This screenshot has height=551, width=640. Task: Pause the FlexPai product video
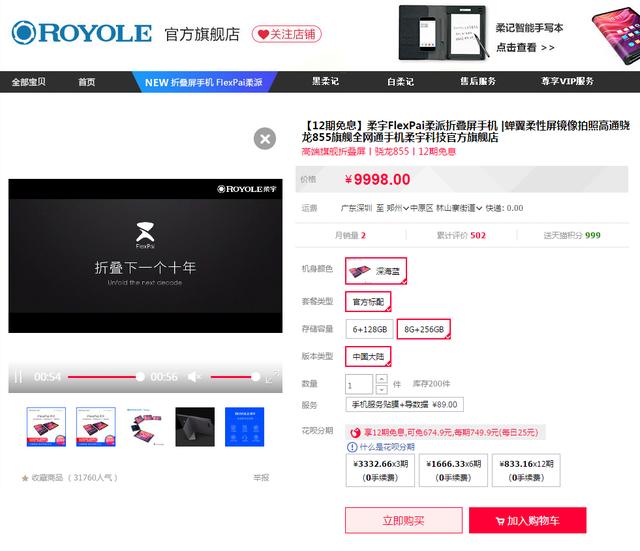(18, 377)
